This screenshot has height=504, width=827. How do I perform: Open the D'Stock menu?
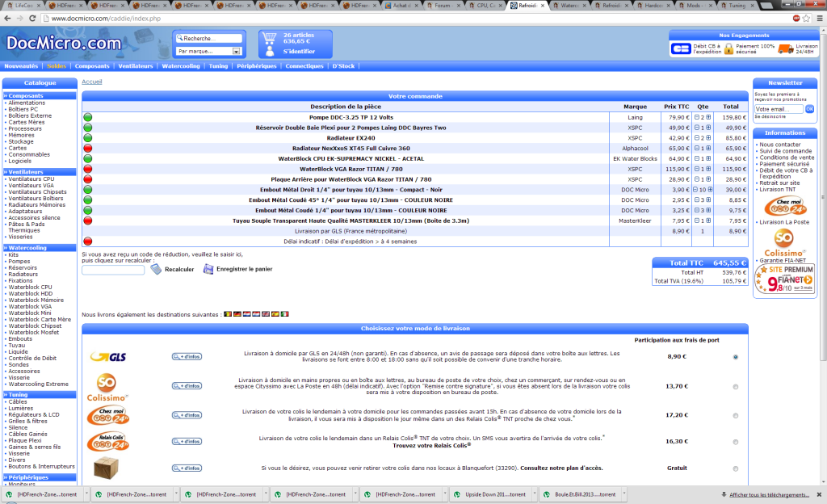(343, 66)
